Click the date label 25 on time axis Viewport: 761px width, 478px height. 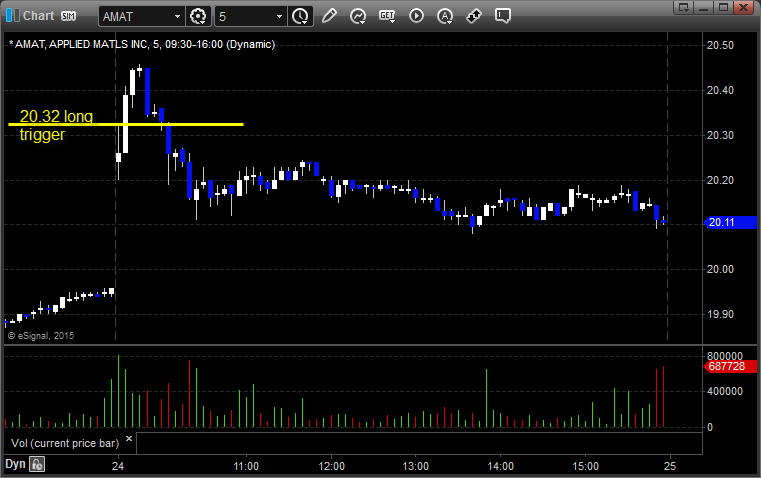click(x=670, y=466)
